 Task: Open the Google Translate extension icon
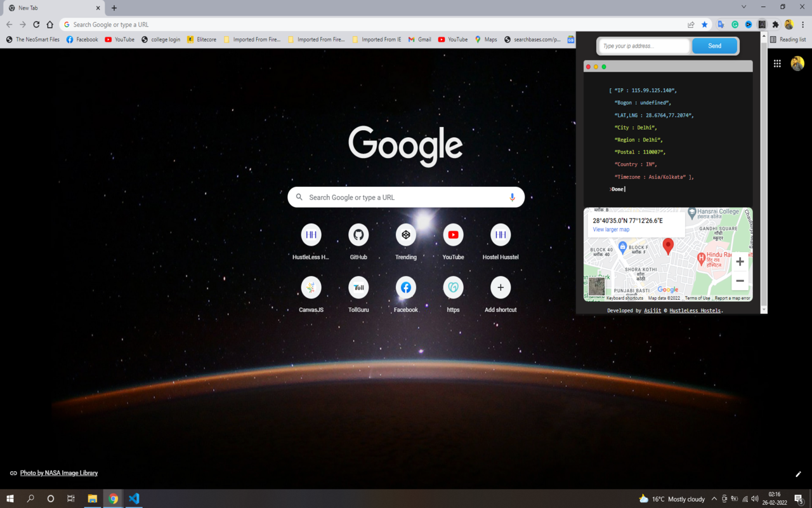(x=721, y=25)
